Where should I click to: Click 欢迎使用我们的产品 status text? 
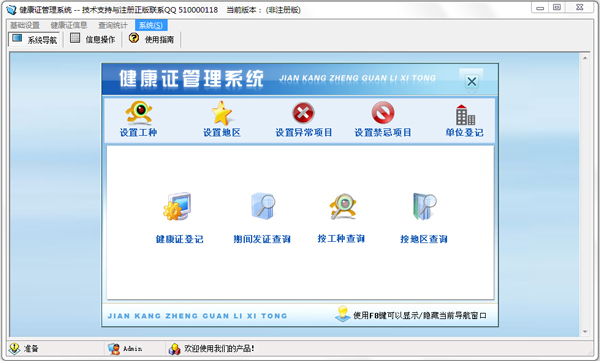click(219, 348)
